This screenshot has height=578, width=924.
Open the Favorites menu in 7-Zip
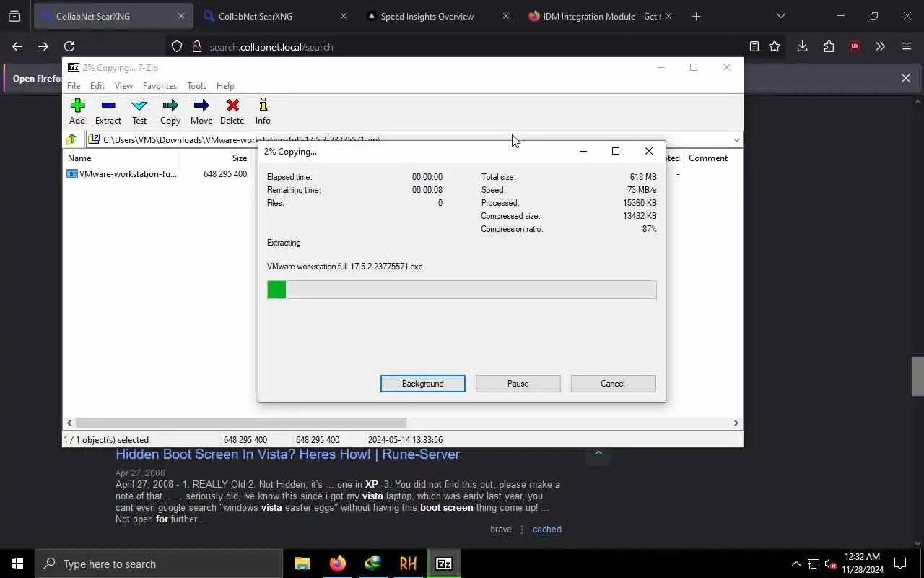160,85
